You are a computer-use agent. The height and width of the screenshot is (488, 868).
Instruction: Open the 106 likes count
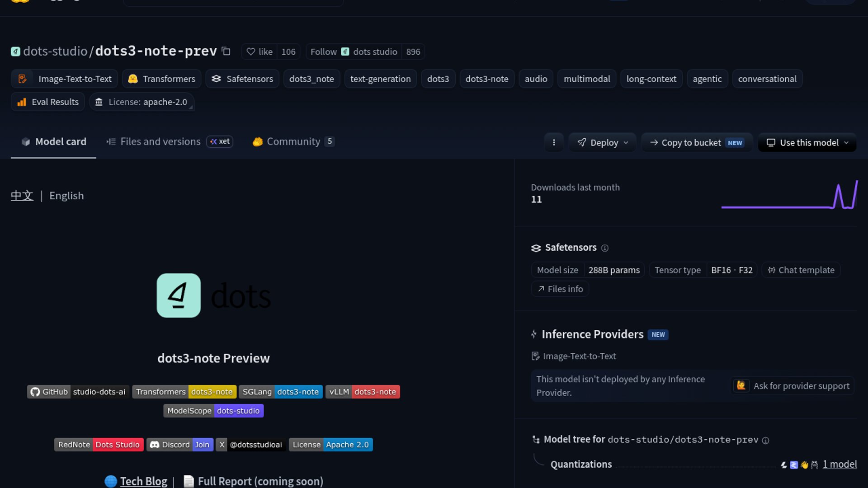pyautogui.click(x=288, y=52)
